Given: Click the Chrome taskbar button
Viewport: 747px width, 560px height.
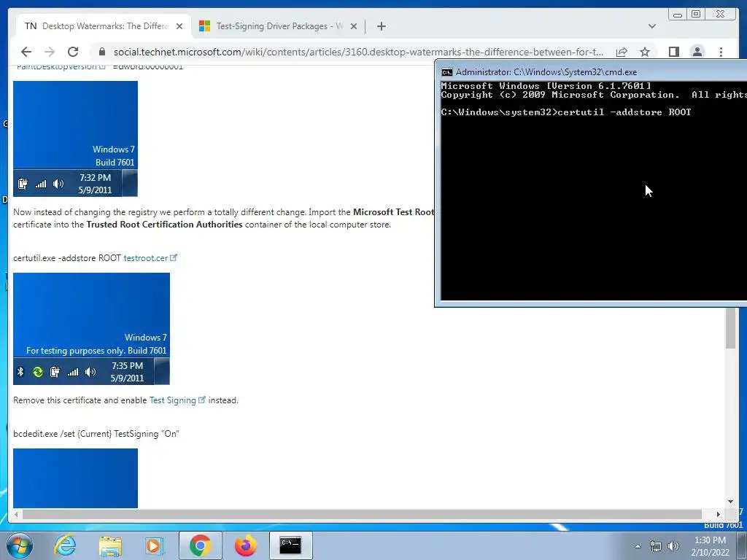Looking at the screenshot, I should click(200, 545).
